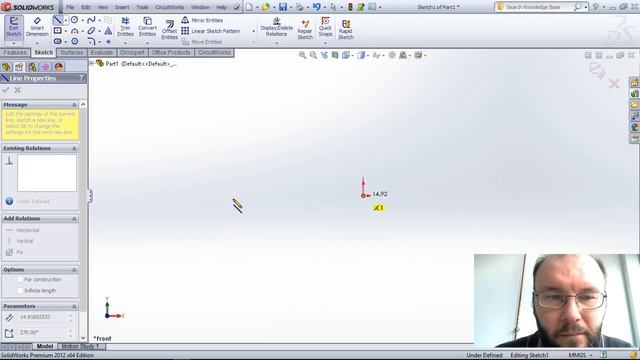Confirm Line Properties with green checkmark
This screenshot has height=360, width=640.
6,90
